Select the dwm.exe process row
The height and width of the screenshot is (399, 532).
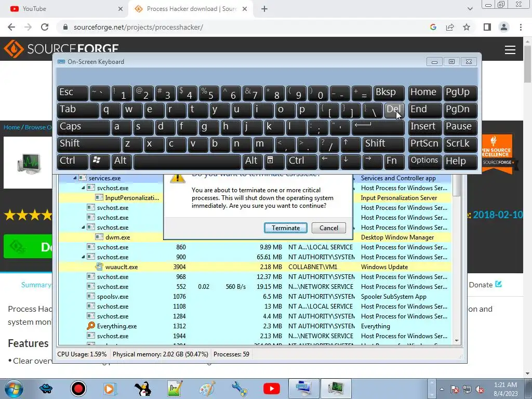(x=255, y=237)
